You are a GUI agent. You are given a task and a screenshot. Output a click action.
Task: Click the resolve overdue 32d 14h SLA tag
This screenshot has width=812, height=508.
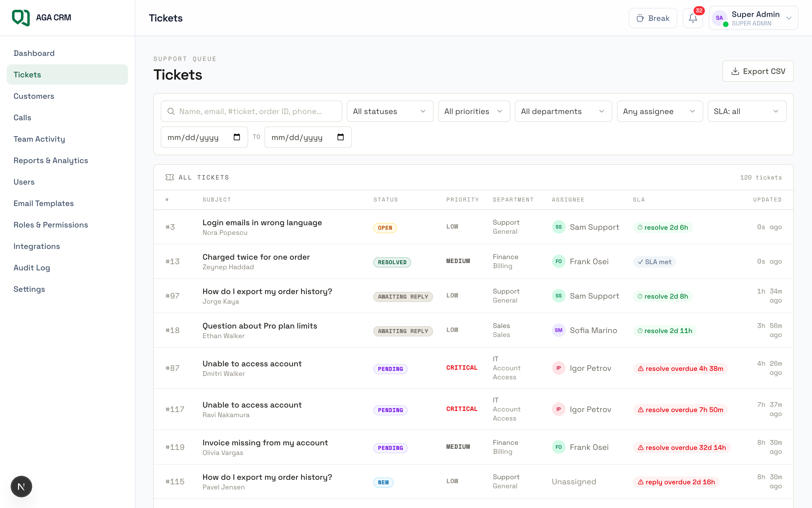tap(681, 448)
